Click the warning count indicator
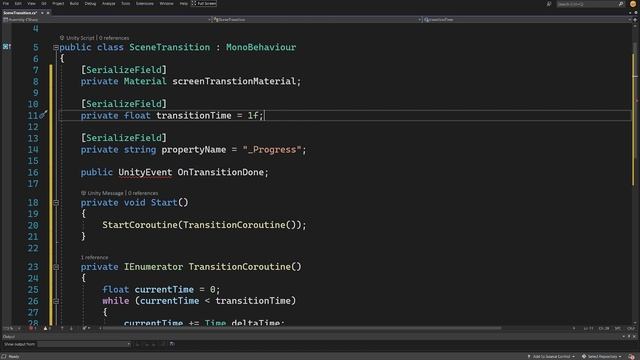This screenshot has width=640, height=360. tap(47, 328)
